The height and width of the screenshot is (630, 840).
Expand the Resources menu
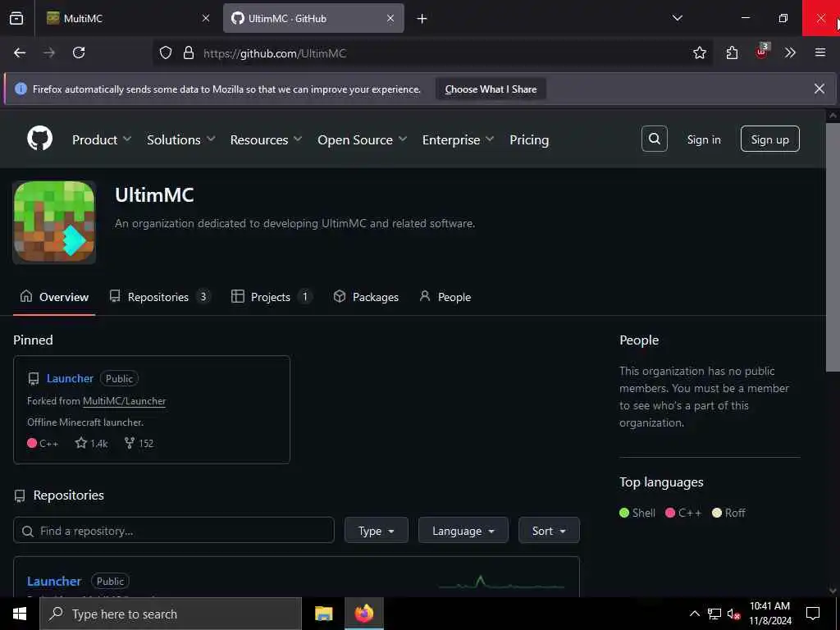tap(266, 139)
